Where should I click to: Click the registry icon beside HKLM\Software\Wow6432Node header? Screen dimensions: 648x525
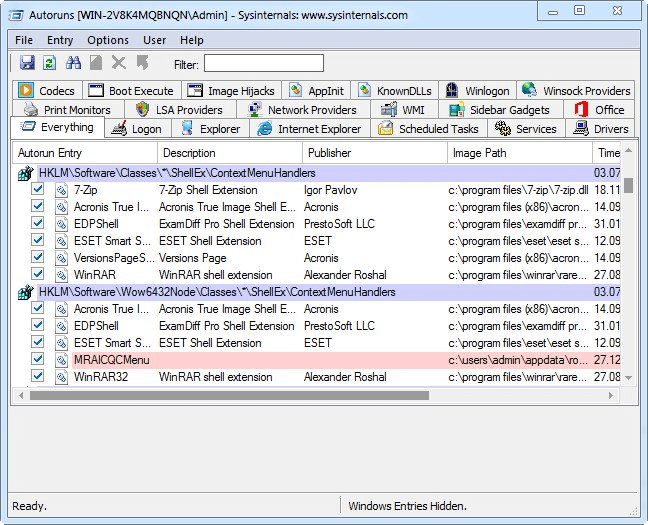pyautogui.click(x=26, y=292)
